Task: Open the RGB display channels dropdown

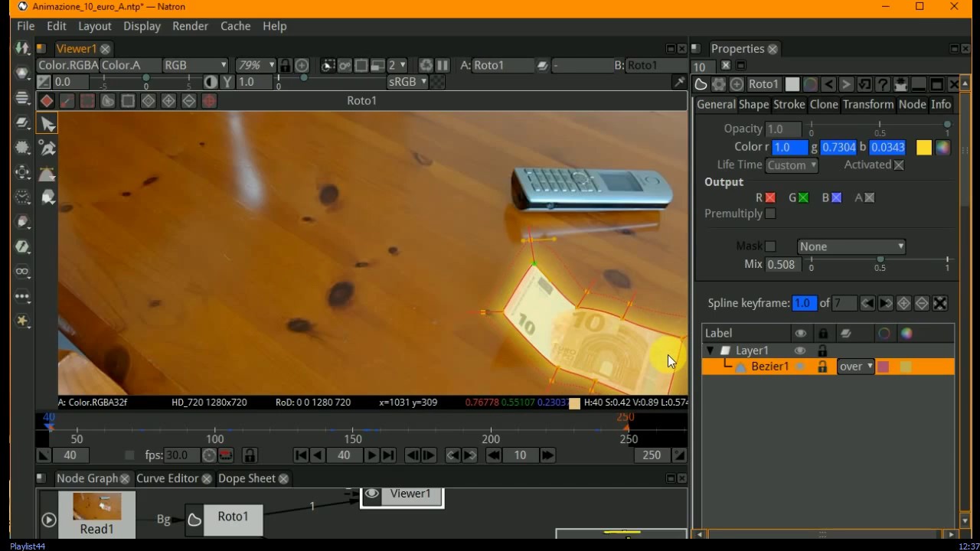Action: (x=195, y=65)
